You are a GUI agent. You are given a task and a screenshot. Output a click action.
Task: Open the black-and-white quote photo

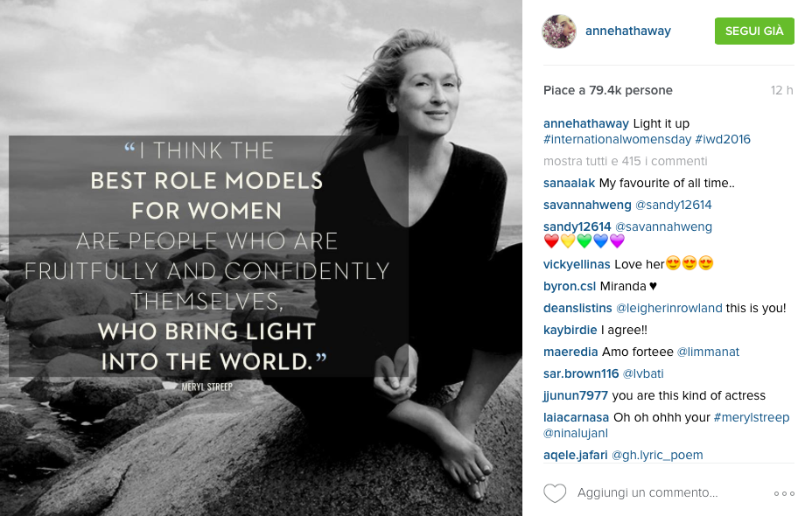coord(261,258)
